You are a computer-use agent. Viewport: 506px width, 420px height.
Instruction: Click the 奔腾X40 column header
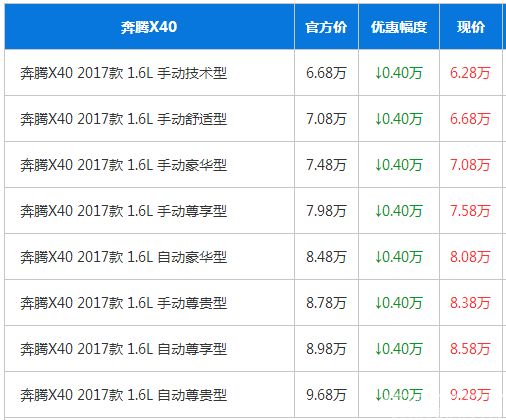click(149, 27)
